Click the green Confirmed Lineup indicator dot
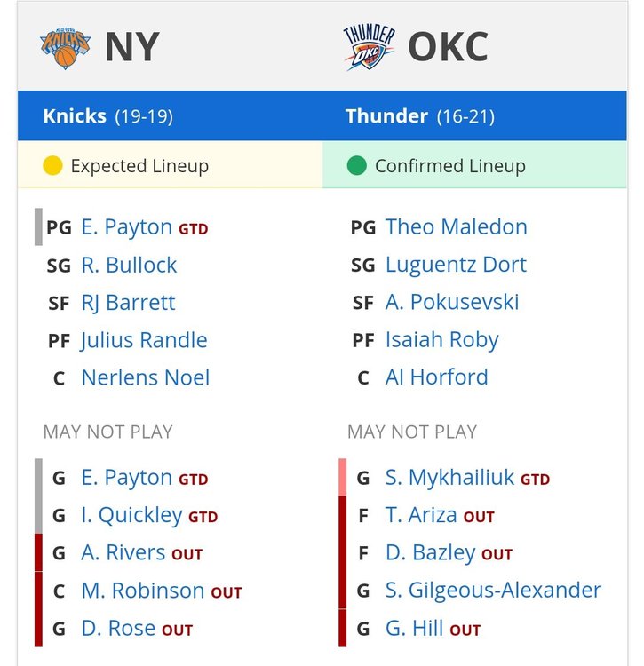The image size is (644, 666). pyautogui.click(x=356, y=166)
